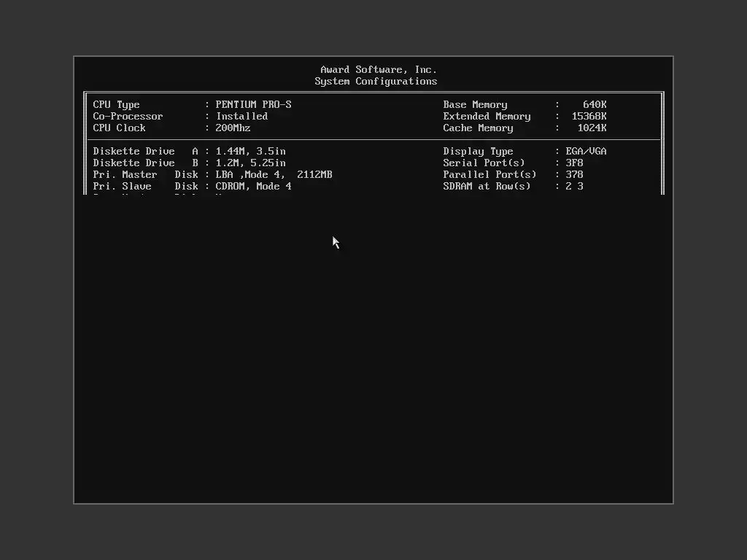747x560 pixels.
Task: Select the 'Display Type' label
Action: [478, 152]
